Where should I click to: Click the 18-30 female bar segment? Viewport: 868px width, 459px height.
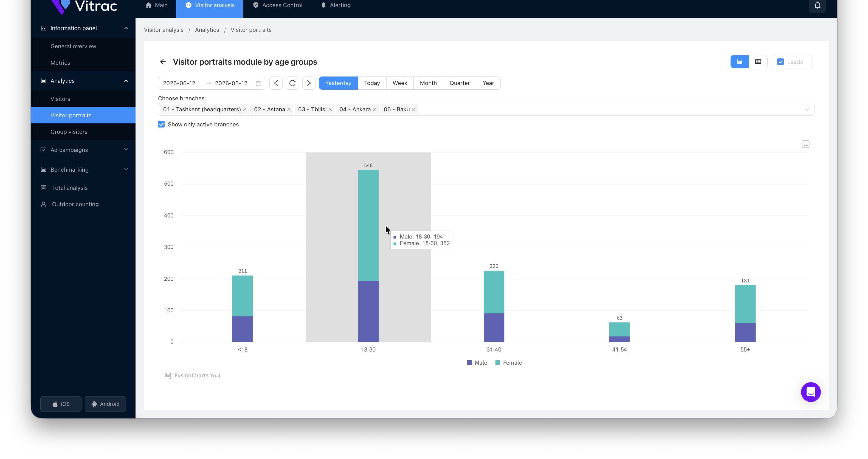pos(368,225)
